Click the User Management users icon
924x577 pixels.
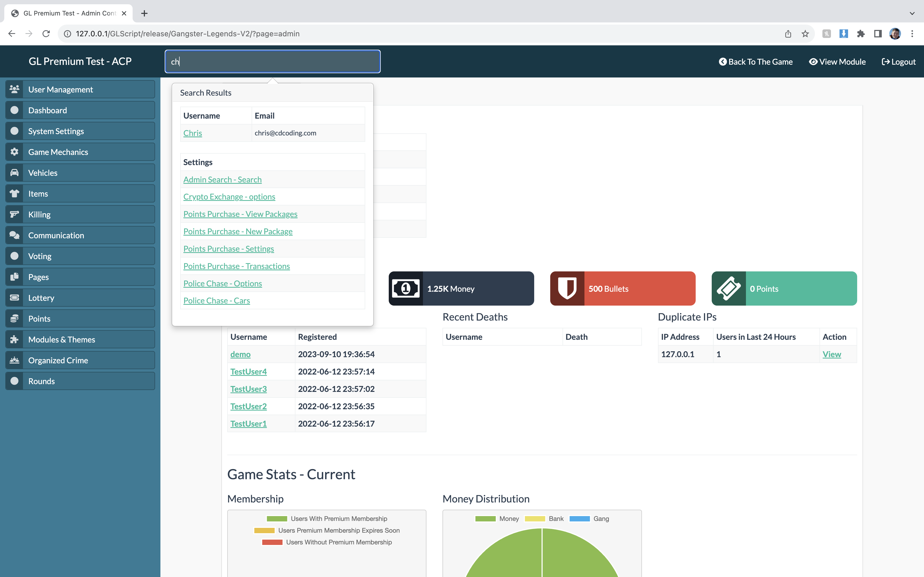pos(14,89)
